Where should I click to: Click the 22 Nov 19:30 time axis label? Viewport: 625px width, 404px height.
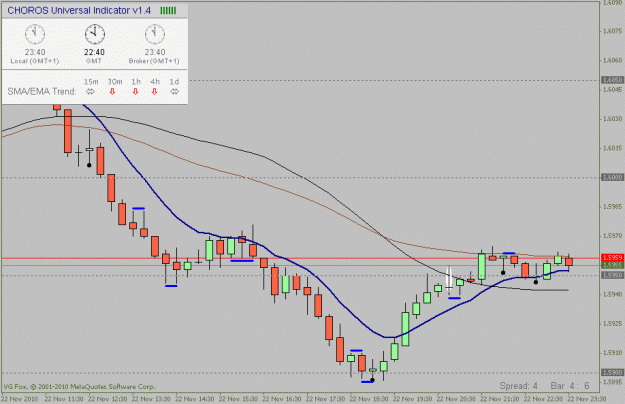click(413, 399)
